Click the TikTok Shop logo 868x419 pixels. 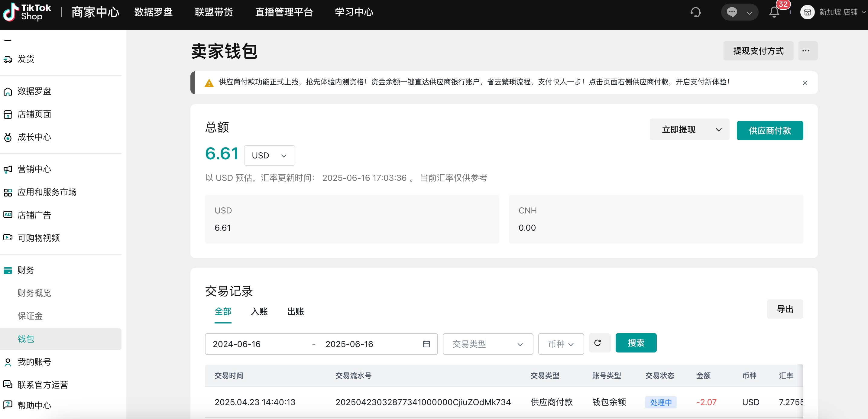click(27, 12)
